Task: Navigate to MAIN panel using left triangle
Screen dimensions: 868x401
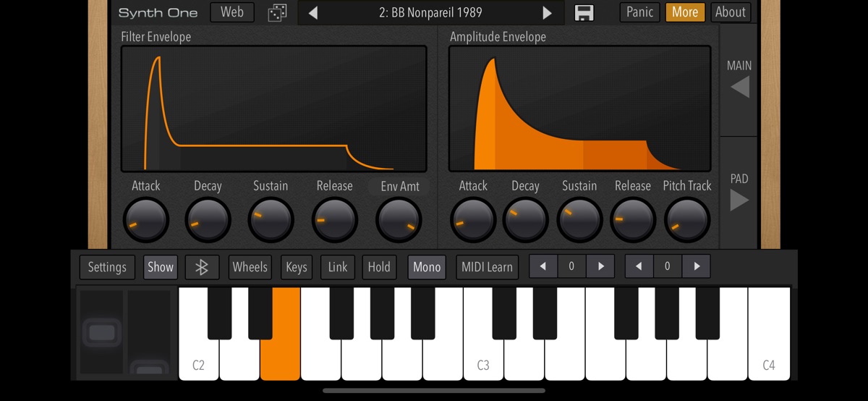Action: [x=739, y=88]
